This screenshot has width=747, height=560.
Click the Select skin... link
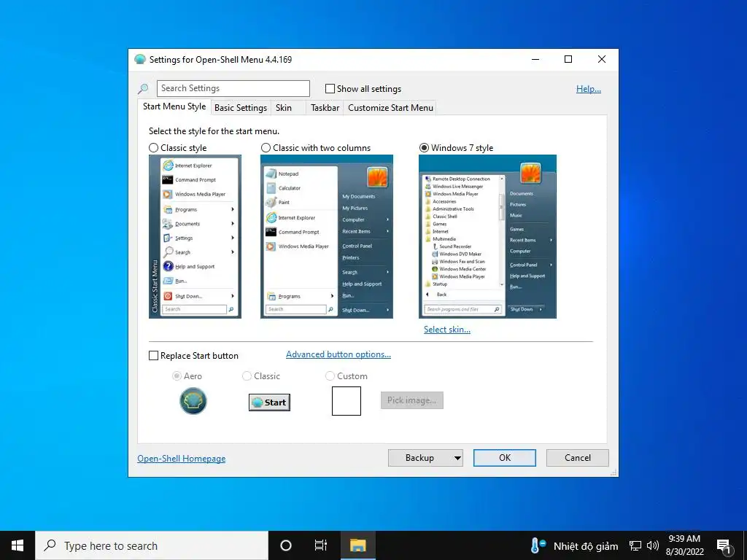click(x=447, y=330)
